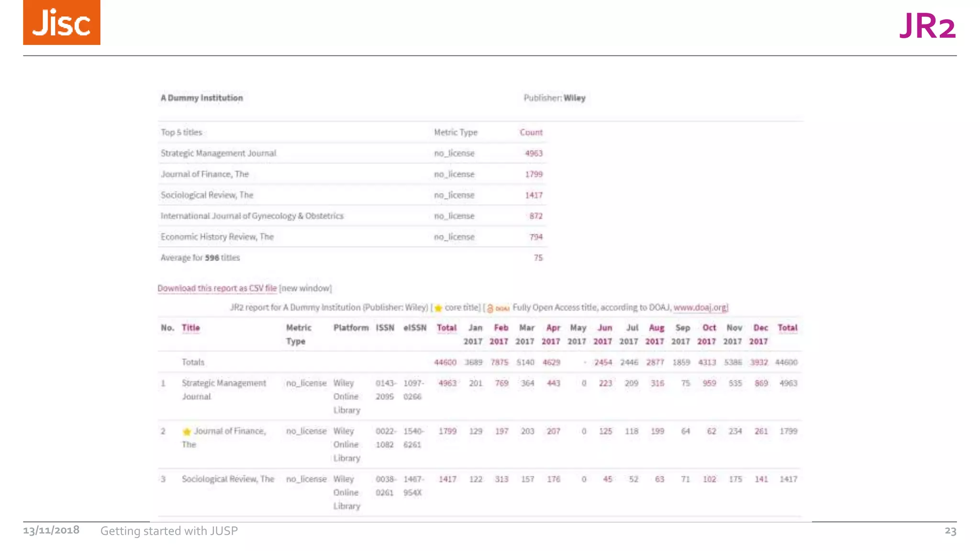Click the Jisc logo
Image resolution: width=980 pixels, height=551 pixels.
pyautogui.click(x=62, y=22)
